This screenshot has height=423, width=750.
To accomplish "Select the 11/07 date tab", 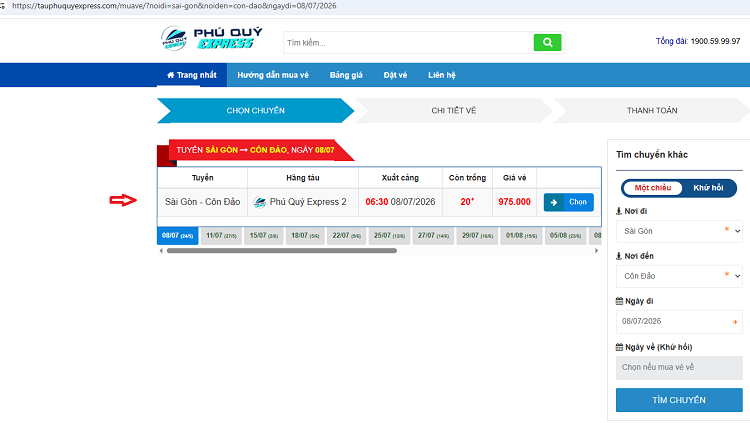I will (221, 236).
